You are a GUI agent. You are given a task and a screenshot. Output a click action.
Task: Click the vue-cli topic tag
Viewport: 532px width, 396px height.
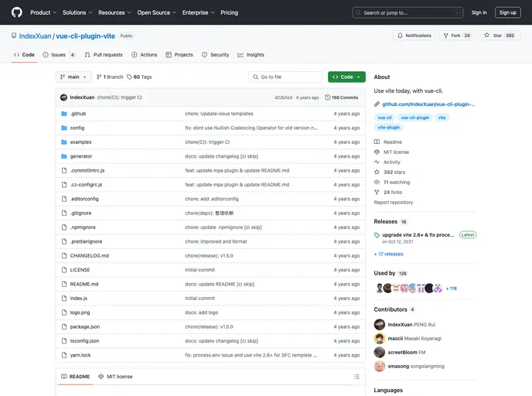point(384,118)
